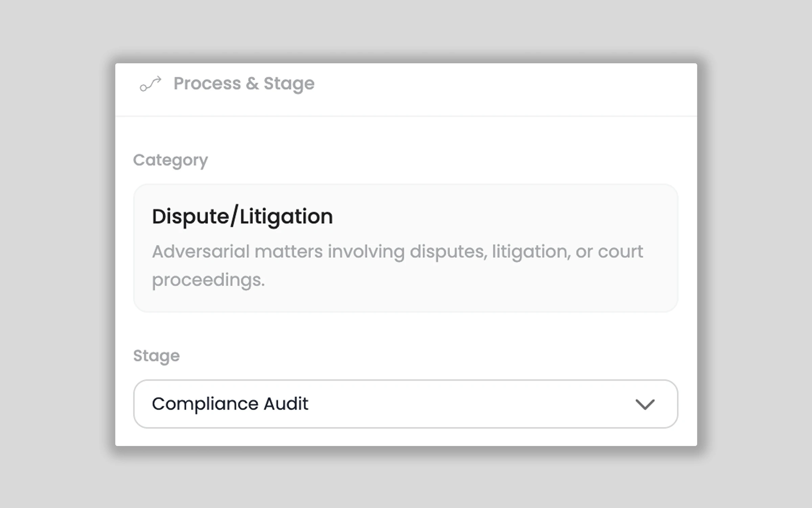812x508 pixels.
Task: Click the down chevron in Stage dropdown
Action: tap(645, 404)
